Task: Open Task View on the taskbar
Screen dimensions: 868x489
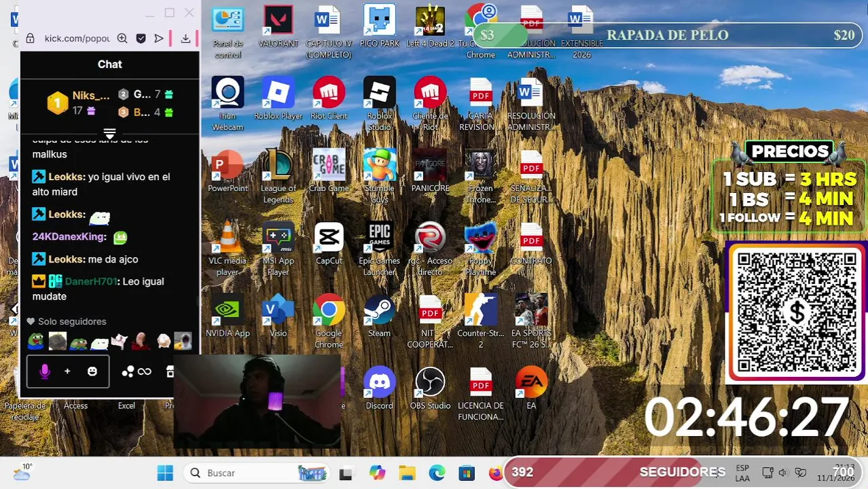Action: point(346,473)
